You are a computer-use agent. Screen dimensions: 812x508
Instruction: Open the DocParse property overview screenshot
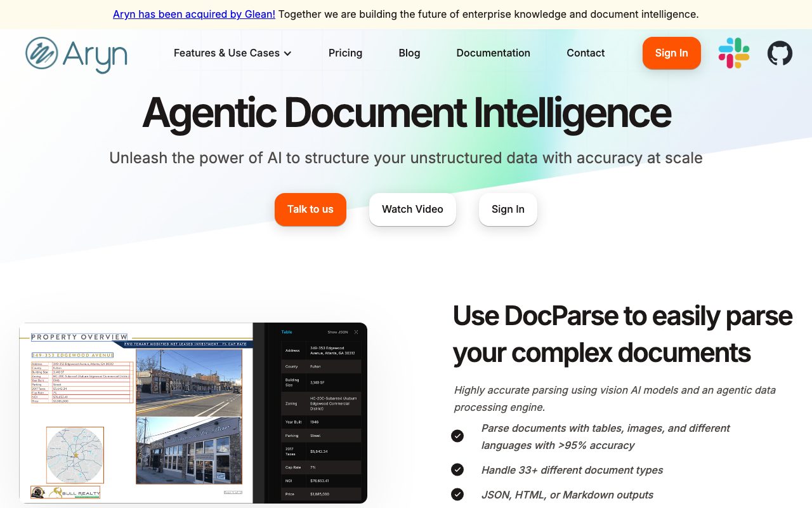tap(193, 413)
